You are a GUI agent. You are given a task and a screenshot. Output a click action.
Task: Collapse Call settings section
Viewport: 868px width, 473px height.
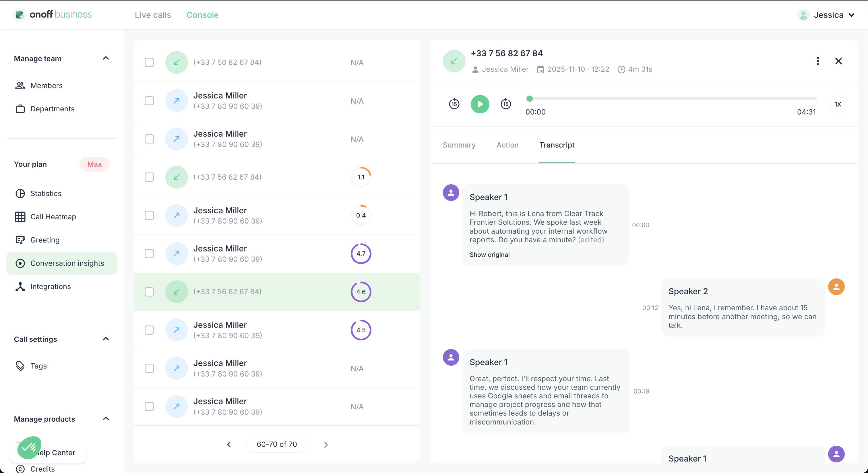pyautogui.click(x=106, y=339)
